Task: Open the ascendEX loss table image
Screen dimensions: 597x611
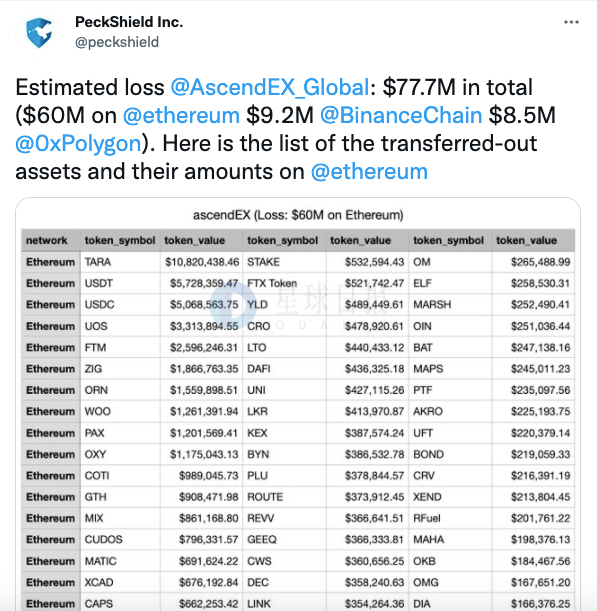Action: point(298,404)
